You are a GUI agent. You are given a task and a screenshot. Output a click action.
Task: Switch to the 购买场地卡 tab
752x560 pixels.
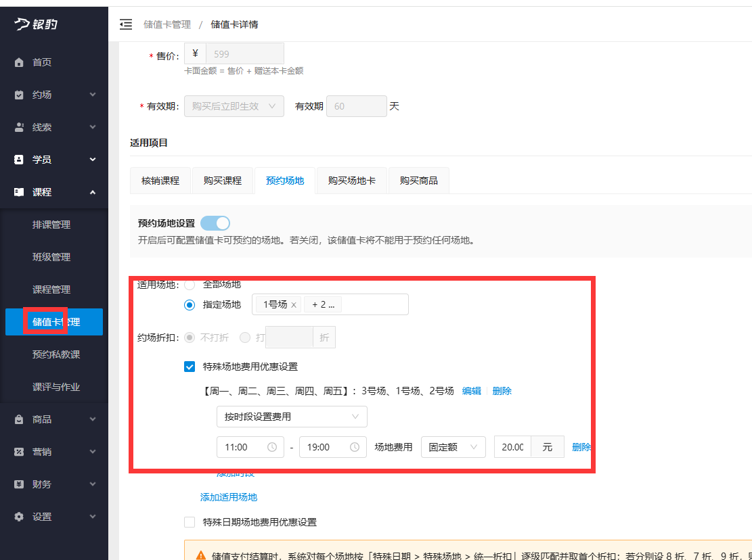click(351, 180)
